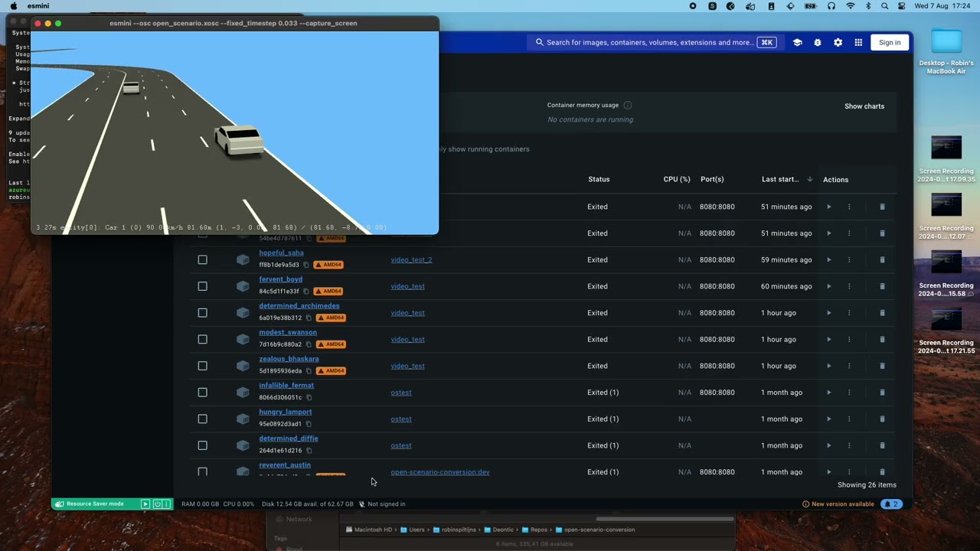Screen dimensions: 980x551
Task: Select the hopeful_saha row checkbox
Action: 202,259
